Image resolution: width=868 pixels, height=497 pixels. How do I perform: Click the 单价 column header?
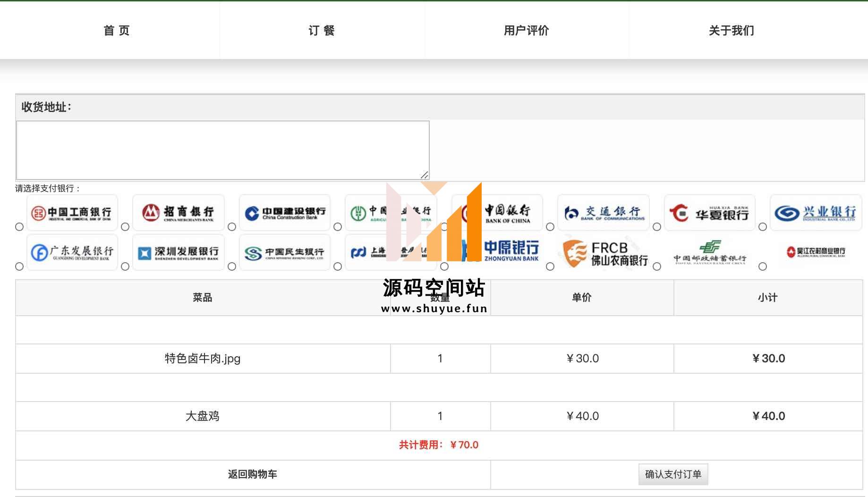582,298
